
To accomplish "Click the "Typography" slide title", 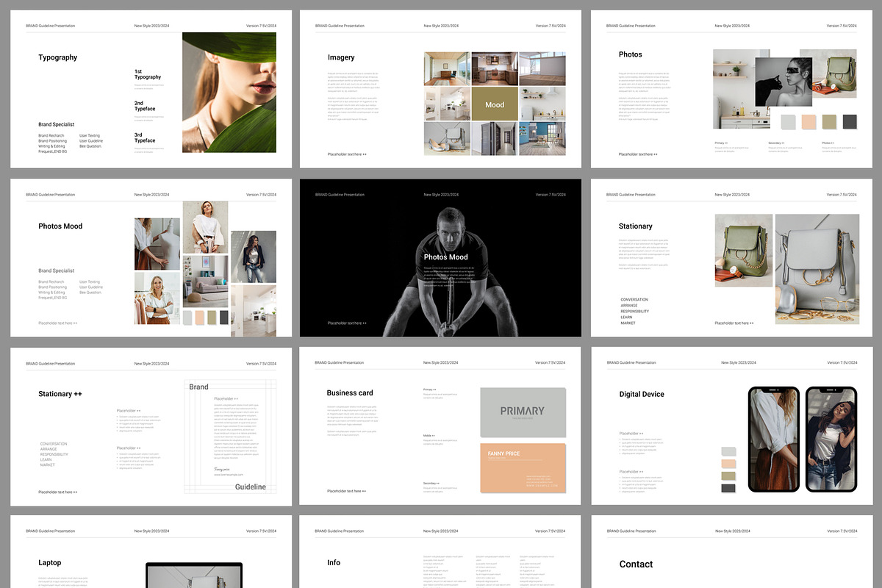I will tap(57, 57).
